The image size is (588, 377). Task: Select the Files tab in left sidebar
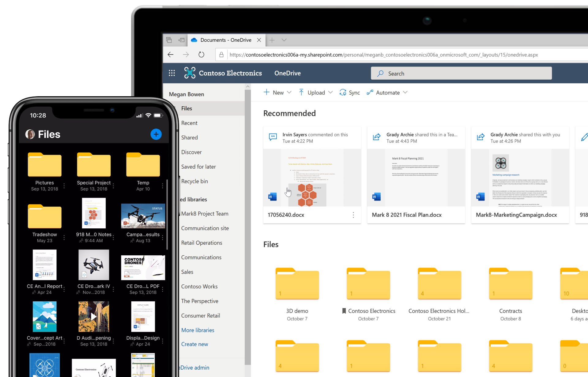pyautogui.click(x=187, y=108)
